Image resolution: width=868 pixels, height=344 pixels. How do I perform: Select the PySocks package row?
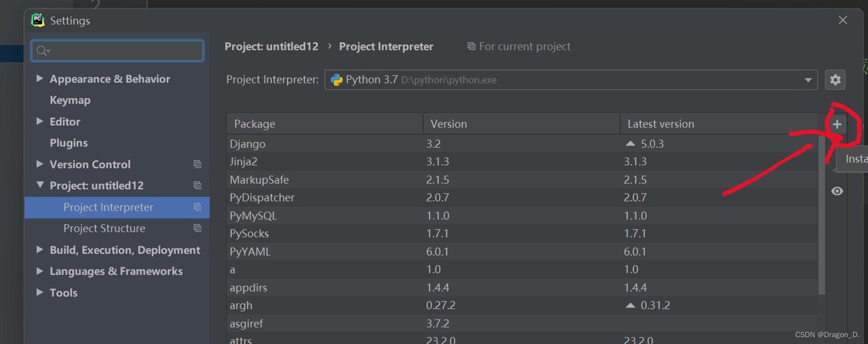click(522, 234)
